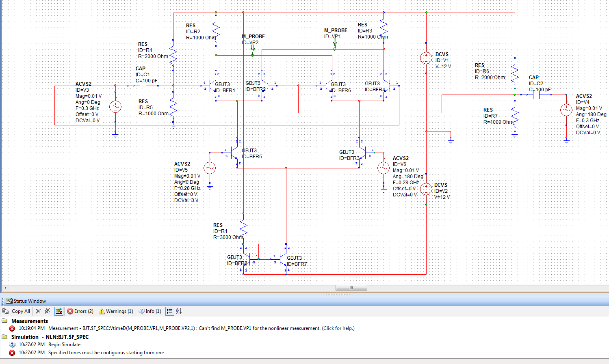Clear selected message with single X icon
The width and height of the screenshot is (609, 364).
pos(38,311)
